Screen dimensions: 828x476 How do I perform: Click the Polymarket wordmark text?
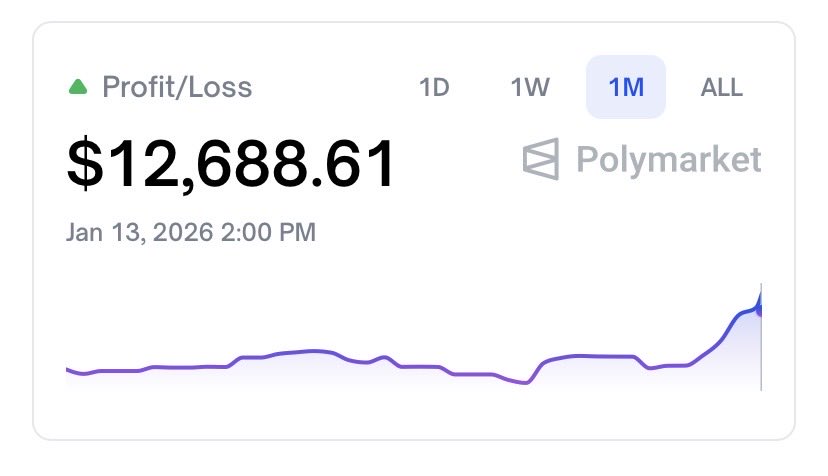pos(669,159)
